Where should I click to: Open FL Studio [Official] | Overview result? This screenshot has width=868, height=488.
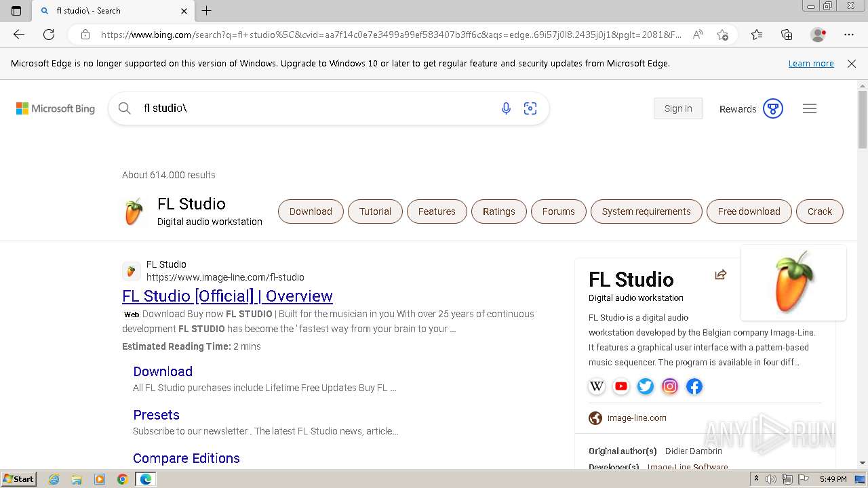click(x=227, y=296)
